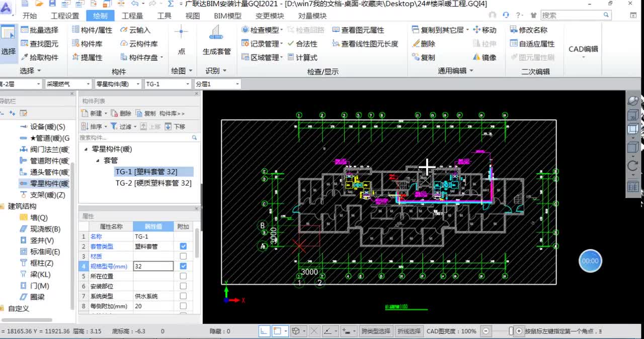
Task: Click the Σ summary calculation icon
Action: [171, 4]
